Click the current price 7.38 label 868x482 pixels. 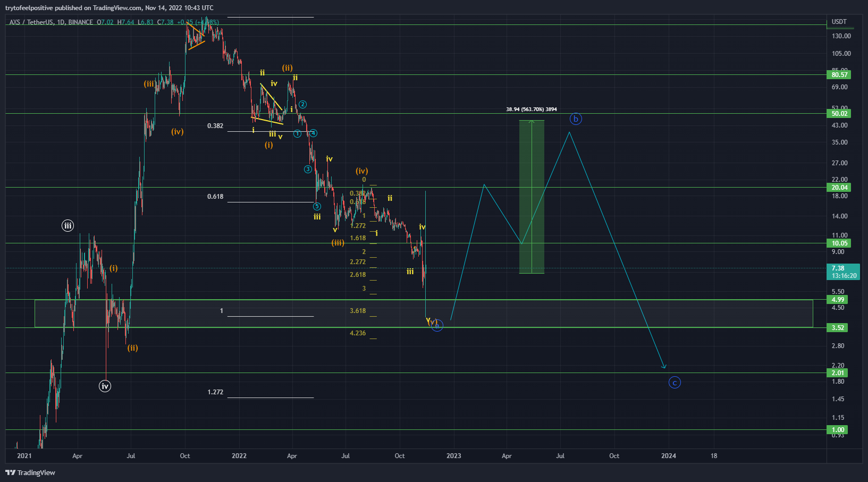838,268
